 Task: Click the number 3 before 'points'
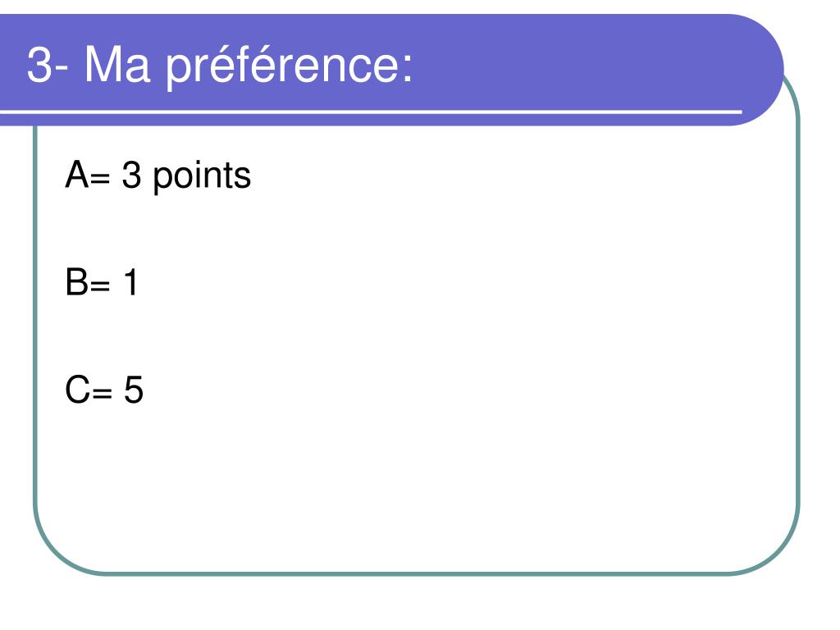pyautogui.click(x=131, y=175)
